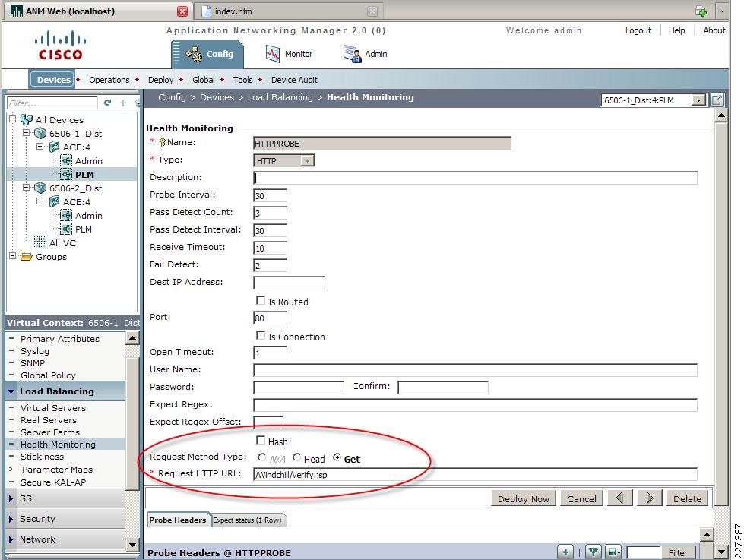Click the key icon beside Name label
The height and width of the screenshot is (560, 744).
(x=163, y=142)
